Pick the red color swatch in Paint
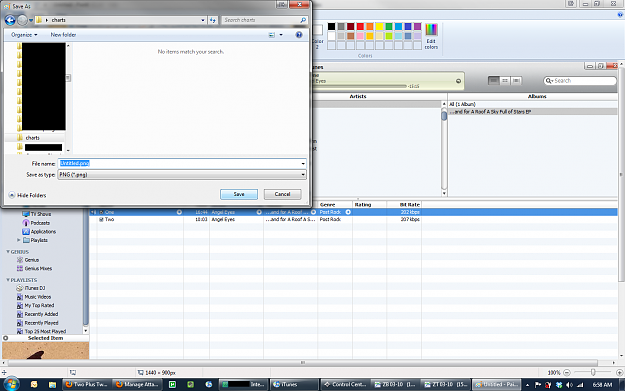The height and width of the screenshot is (391, 625). click(360, 26)
